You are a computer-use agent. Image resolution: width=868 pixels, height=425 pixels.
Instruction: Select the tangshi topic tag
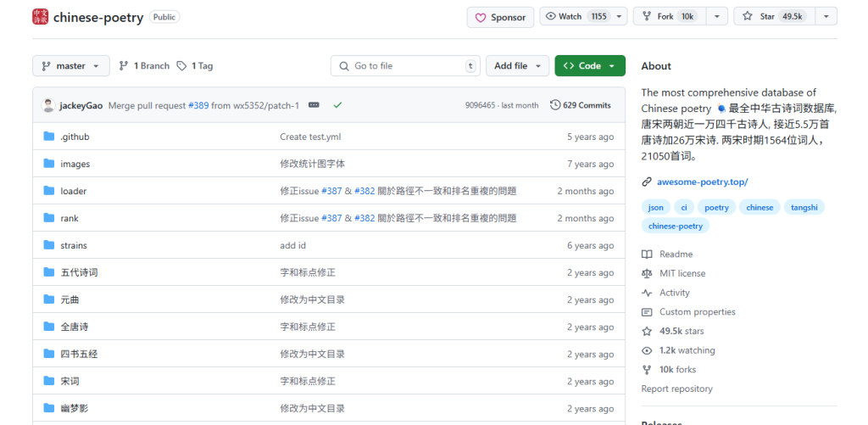804,207
